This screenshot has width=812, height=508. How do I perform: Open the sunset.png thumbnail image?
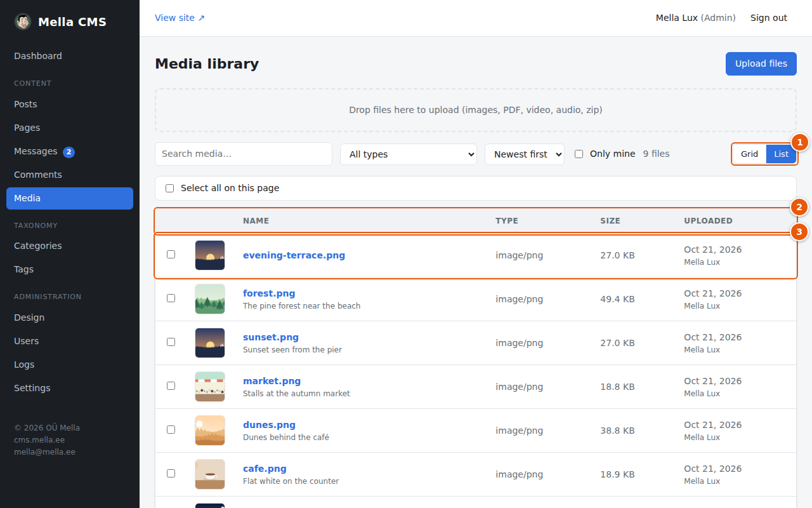[x=210, y=343]
